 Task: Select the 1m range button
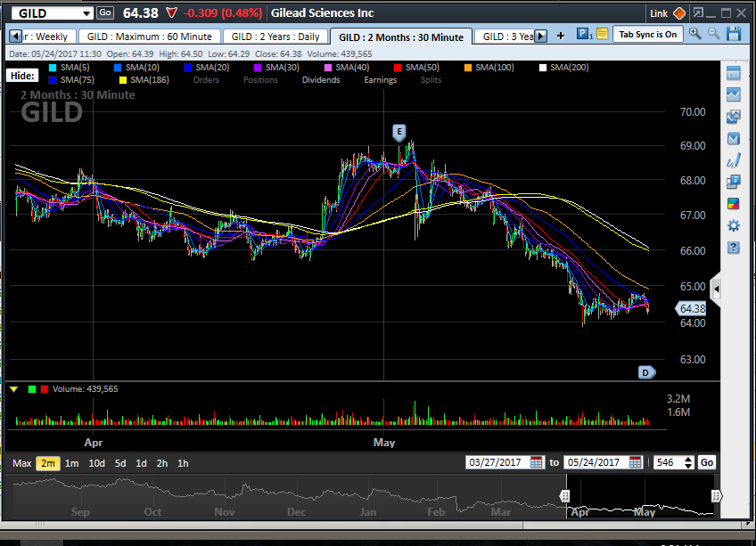coord(72,463)
